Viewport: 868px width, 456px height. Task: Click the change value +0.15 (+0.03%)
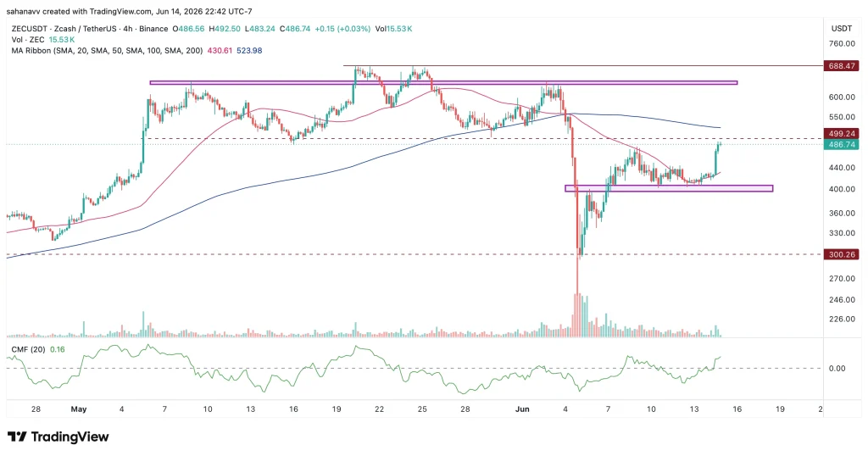[x=342, y=29]
